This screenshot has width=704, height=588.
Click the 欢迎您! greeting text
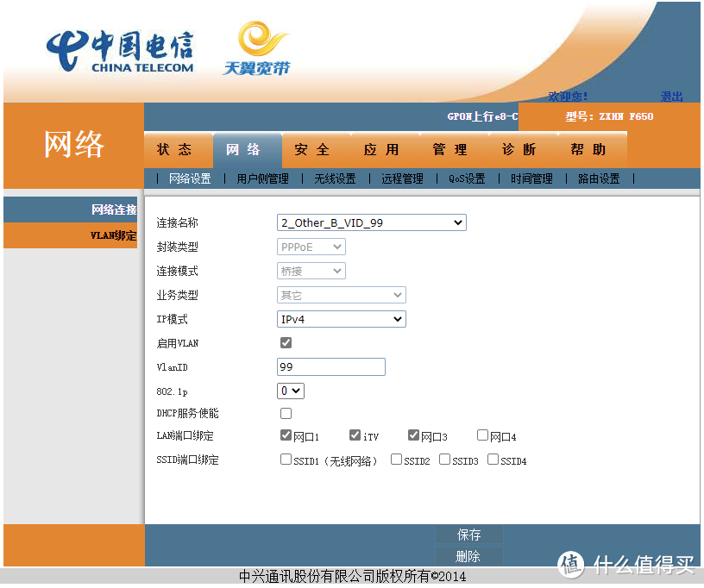(x=568, y=97)
